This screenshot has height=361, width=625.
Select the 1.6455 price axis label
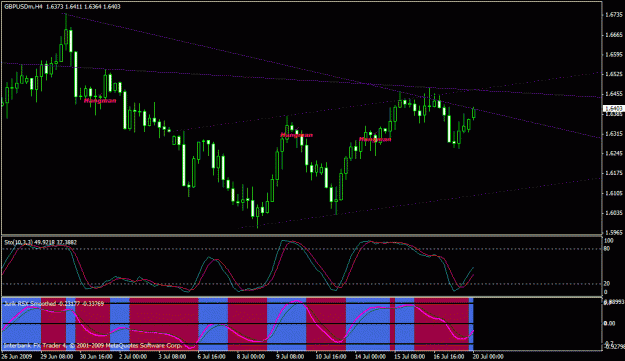coord(614,94)
